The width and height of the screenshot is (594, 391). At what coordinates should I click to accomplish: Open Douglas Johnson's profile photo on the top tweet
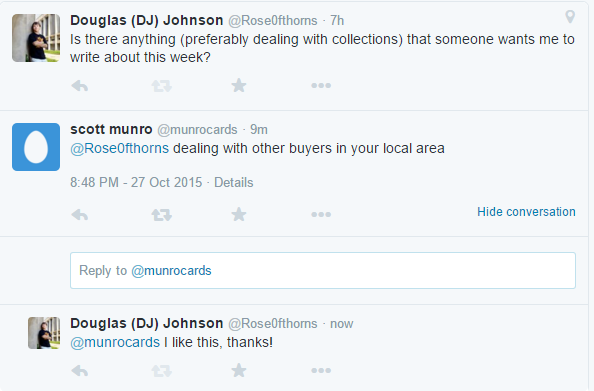[x=36, y=38]
